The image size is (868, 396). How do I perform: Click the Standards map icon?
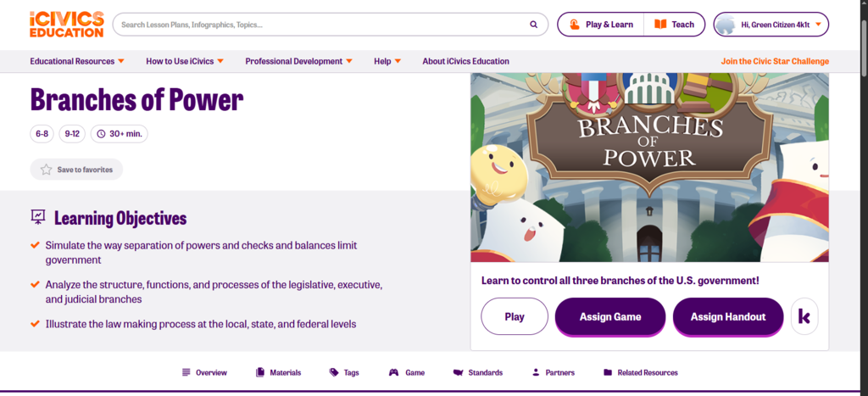pos(458,373)
